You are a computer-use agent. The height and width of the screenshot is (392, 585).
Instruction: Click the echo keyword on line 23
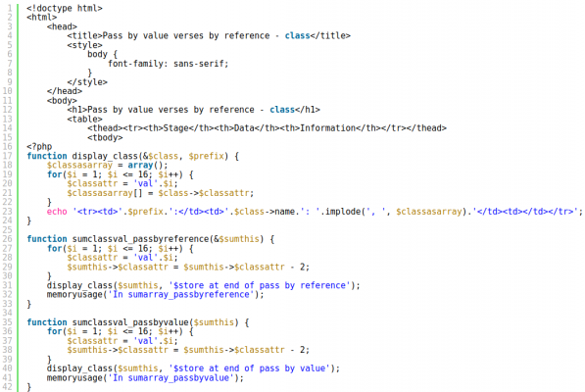pyautogui.click(x=57, y=212)
